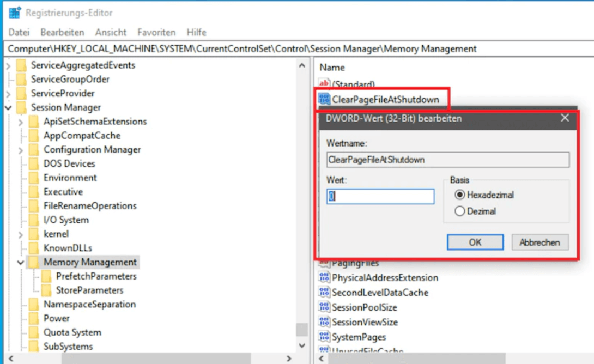Collapse the Memory Management tree node

click(x=21, y=263)
